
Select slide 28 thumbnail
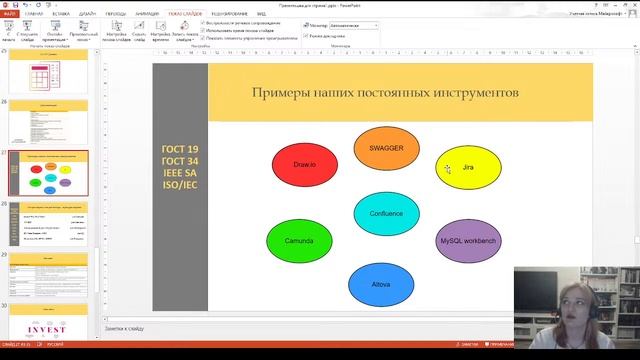coord(48,224)
